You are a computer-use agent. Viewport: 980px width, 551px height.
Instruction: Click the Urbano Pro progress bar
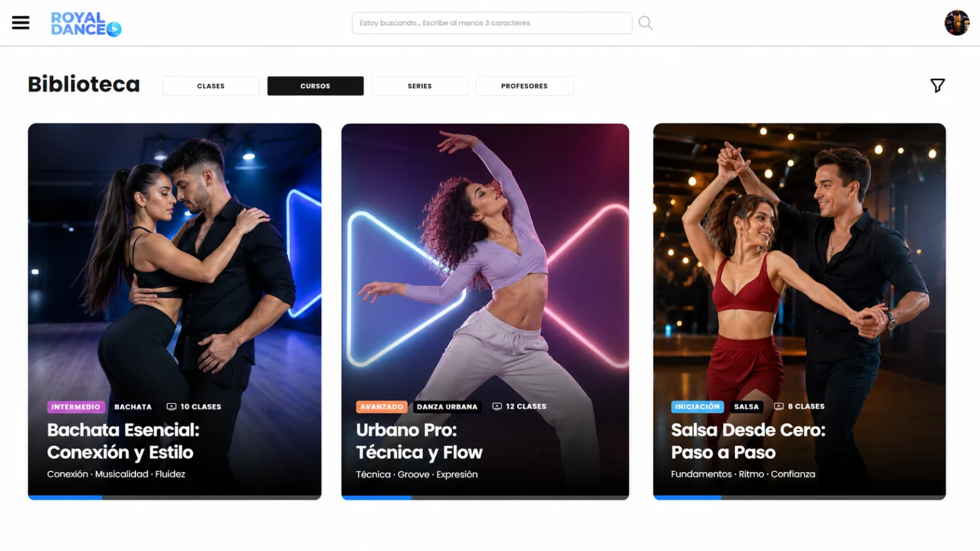pyautogui.click(x=485, y=498)
